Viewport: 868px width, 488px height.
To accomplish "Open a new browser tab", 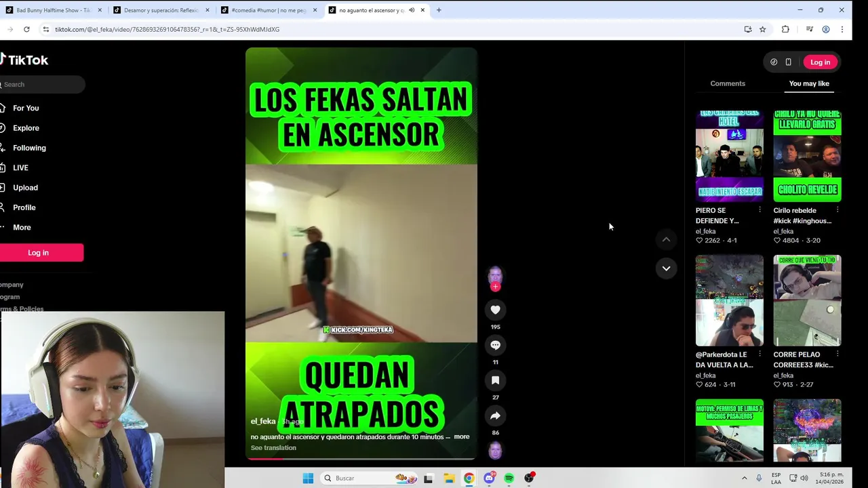I will (x=439, y=10).
